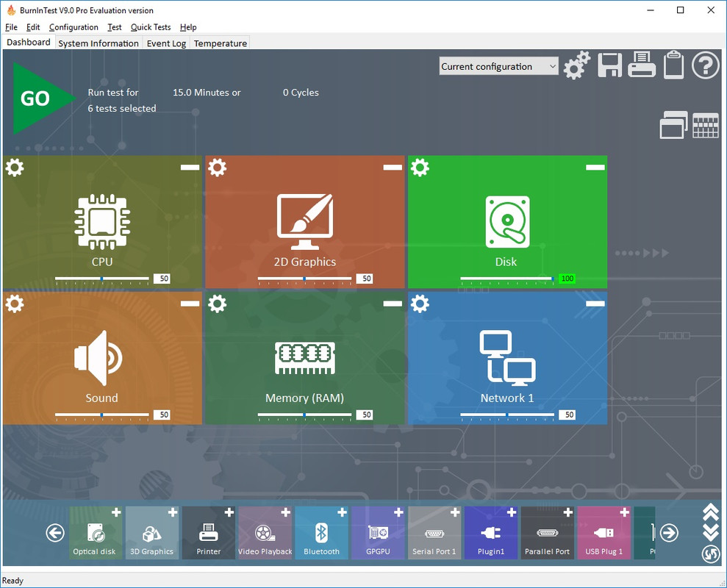Image resolution: width=727 pixels, height=588 pixels.
Task: Remove the Sound test with minus
Action: pos(190,304)
